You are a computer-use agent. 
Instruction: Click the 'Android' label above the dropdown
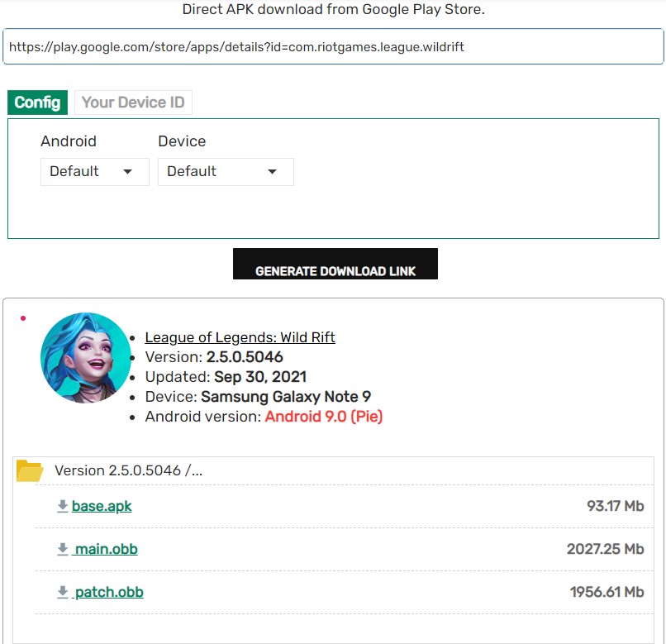[x=69, y=141]
